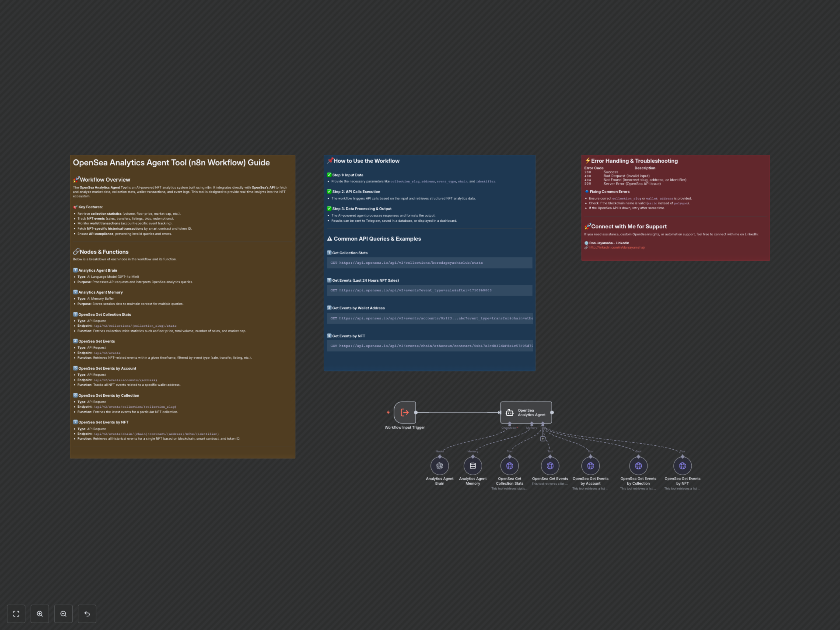Click the plus to add another Tool
Screen dimensions: 840x630
tap(543, 439)
